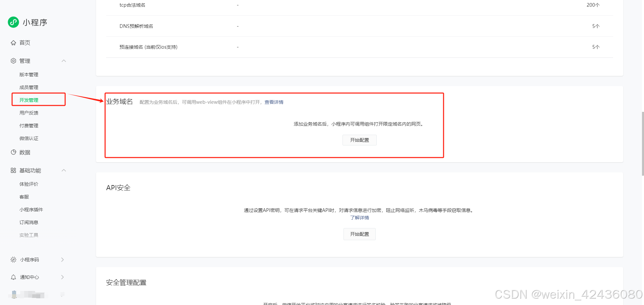Select the 首页 home icon
The image size is (644, 305).
pyautogui.click(x=13, y=43)
